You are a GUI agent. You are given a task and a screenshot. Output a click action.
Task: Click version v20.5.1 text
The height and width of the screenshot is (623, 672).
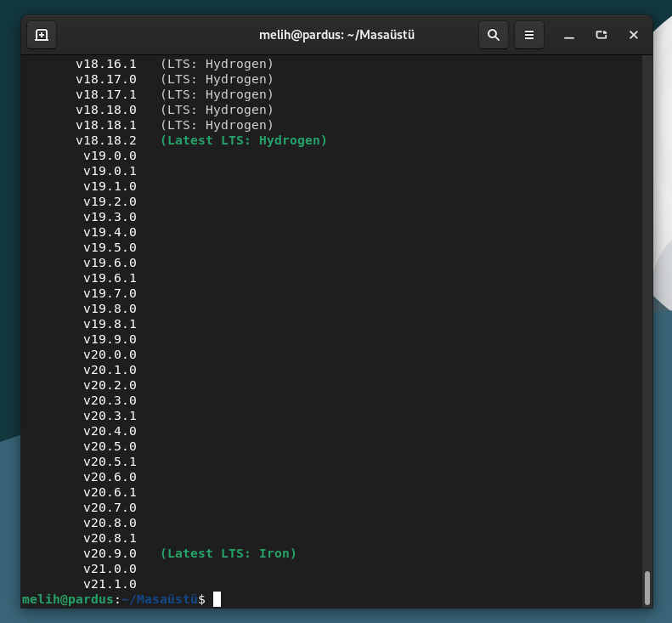click(110, 462)
